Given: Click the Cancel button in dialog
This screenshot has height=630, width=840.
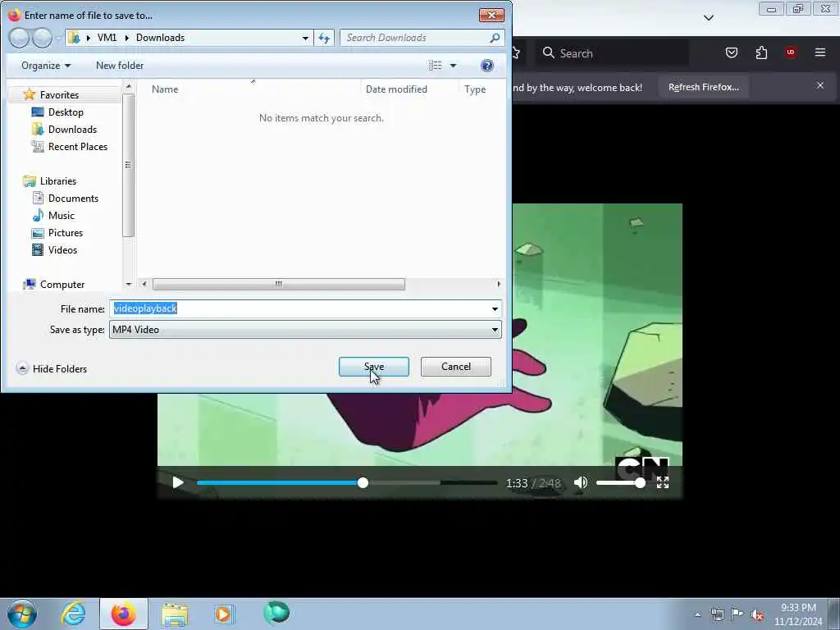Looking at the screenshot, I should (455, 367).
